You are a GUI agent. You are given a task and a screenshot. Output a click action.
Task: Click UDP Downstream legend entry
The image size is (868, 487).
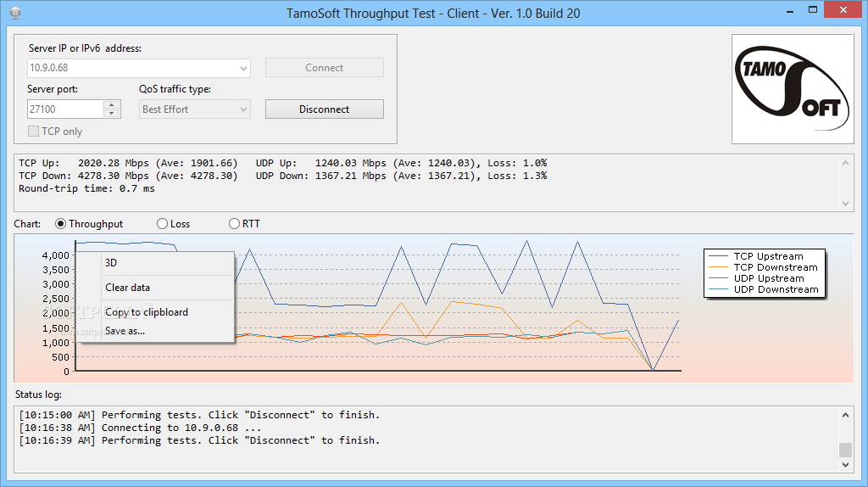tap(764, 289)
